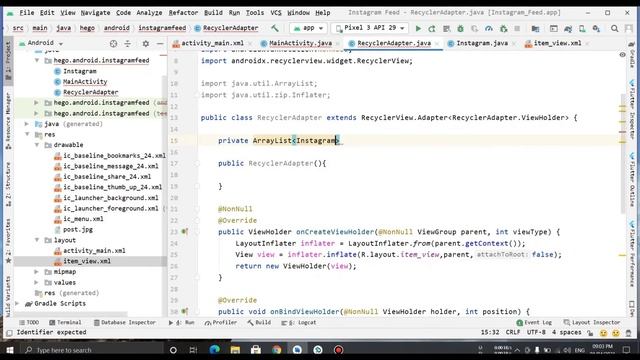Click the gutter override icon on line 23
This screenshot has width=640, height=360.
184,232
